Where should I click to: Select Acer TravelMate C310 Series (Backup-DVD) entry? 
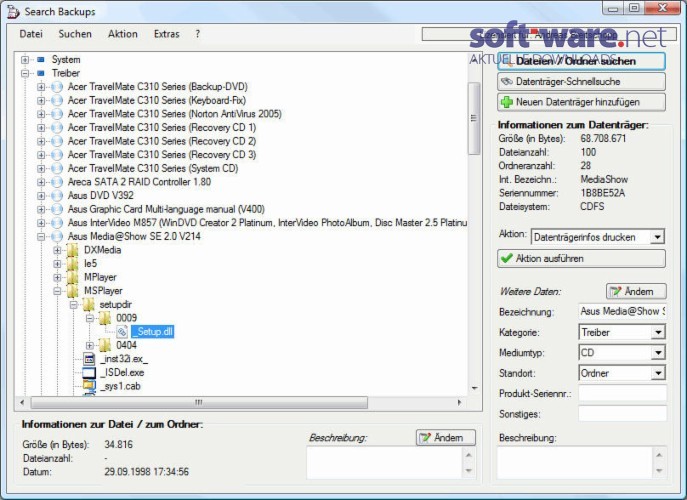[x=158, y=87]
